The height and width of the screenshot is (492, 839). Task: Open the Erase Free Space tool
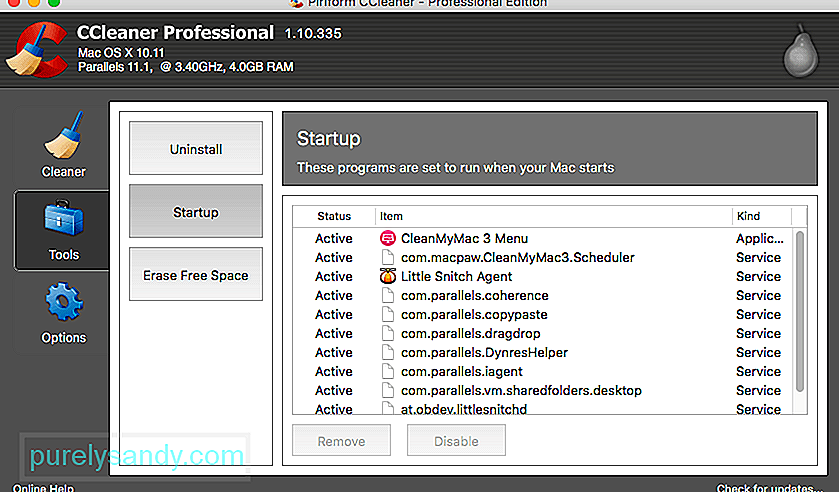[196, 274]
